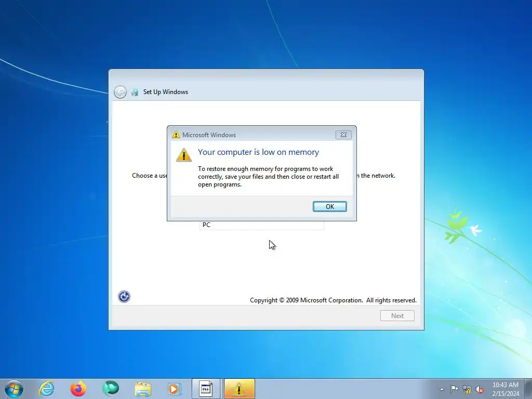This screenshot has height=399, width=532.
Task: Open Windows Explorer from the taskbar
Action: (143, 389)
